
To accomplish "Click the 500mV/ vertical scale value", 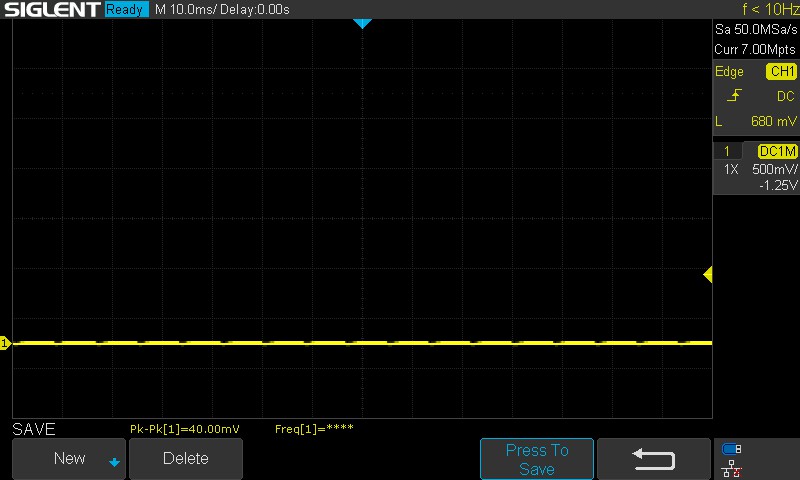I will coord(774,169).
